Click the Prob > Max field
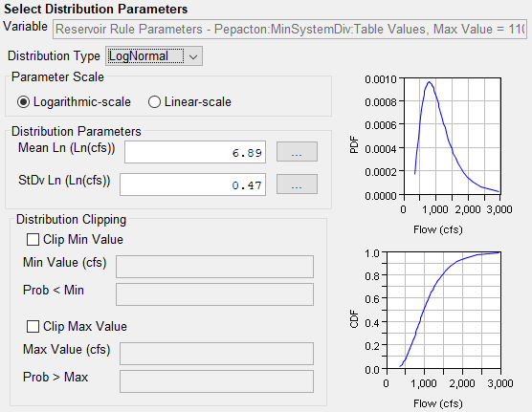 pyautogui.click(x=216, y=381)
